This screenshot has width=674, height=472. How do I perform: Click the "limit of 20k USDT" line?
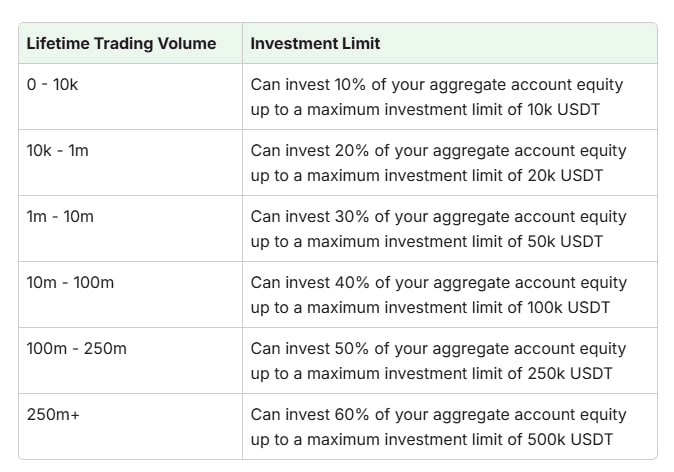coord(426,175)
